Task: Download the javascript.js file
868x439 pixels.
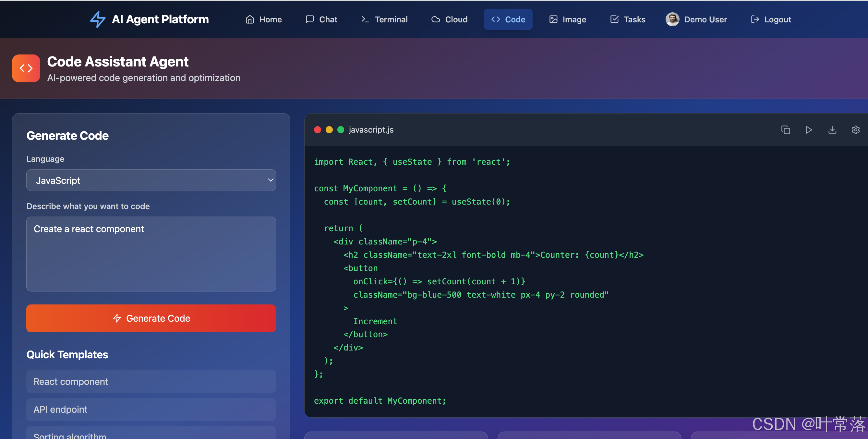Action: (832, 130)
